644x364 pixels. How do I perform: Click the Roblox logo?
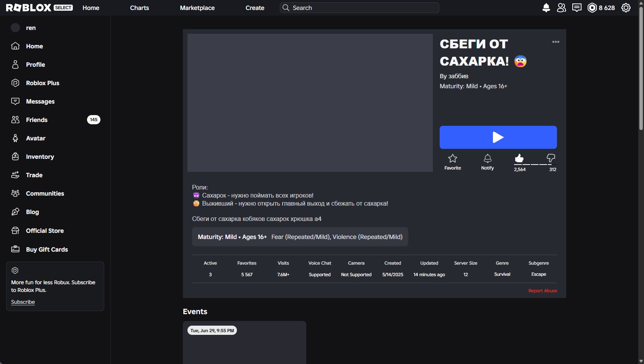point(28,8)
